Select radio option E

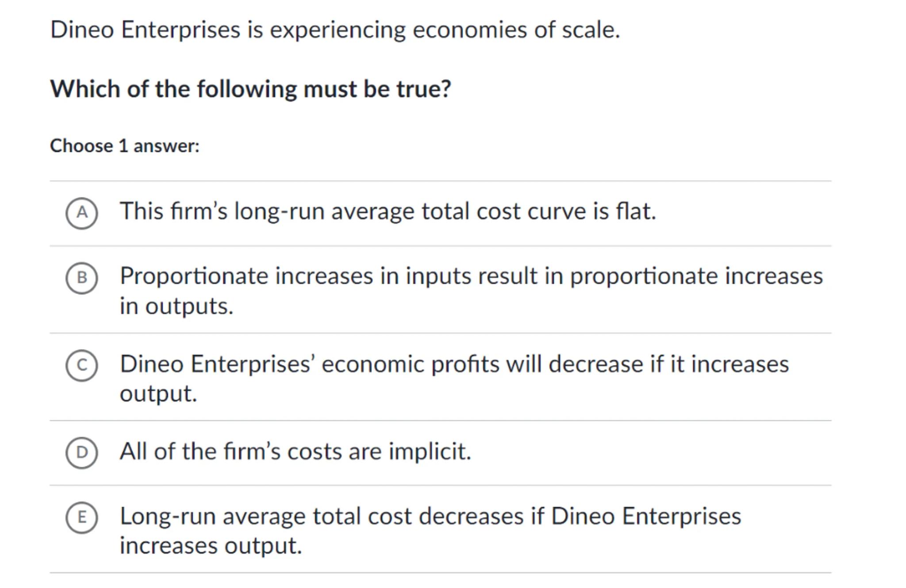82,517
